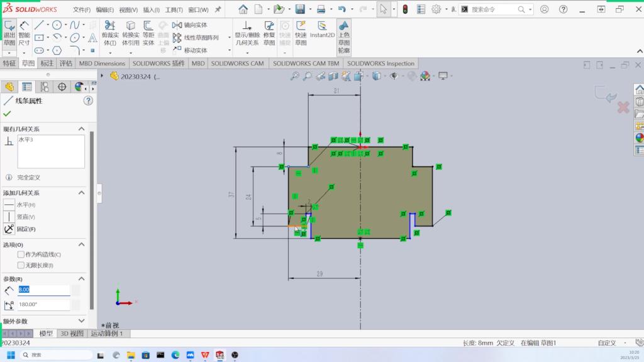The height and width of the screenshot is (362, 644).
Task: Click the line length field showing 8.00
Action: [x=43, y=290]
